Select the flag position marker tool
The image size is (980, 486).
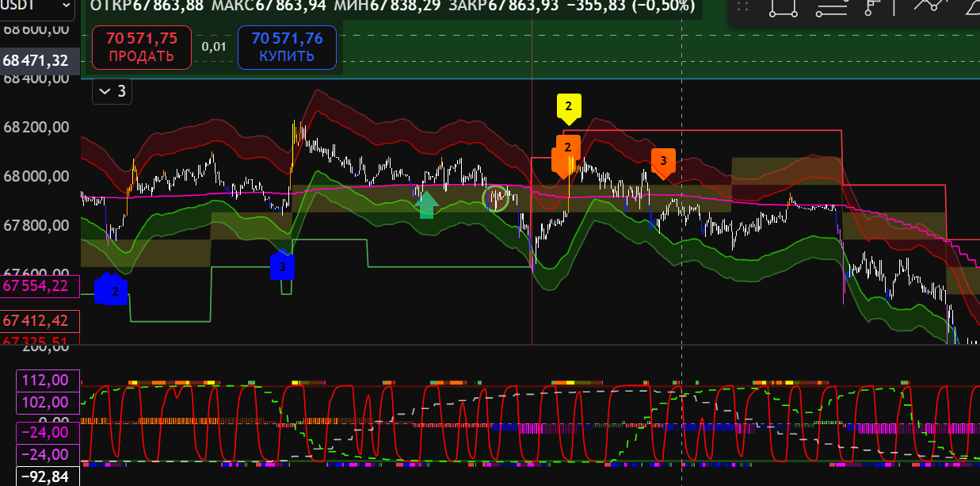coord(874,8)
